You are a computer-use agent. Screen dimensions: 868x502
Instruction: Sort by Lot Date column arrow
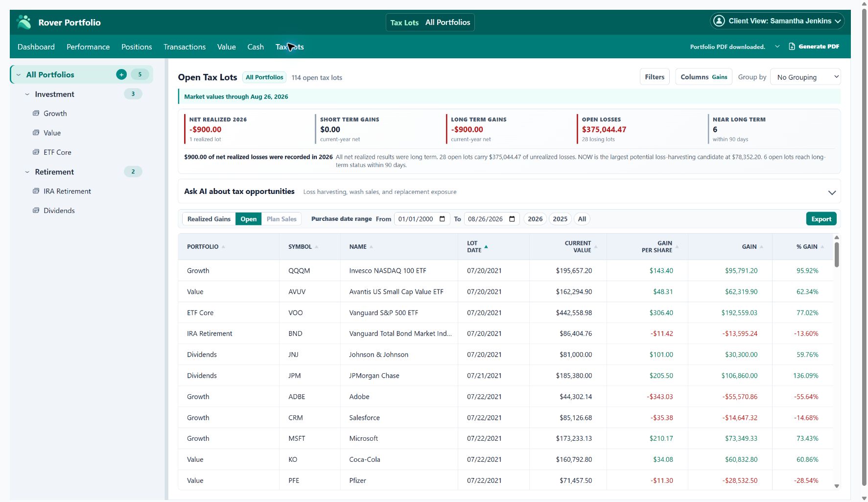tap(486, 247)
